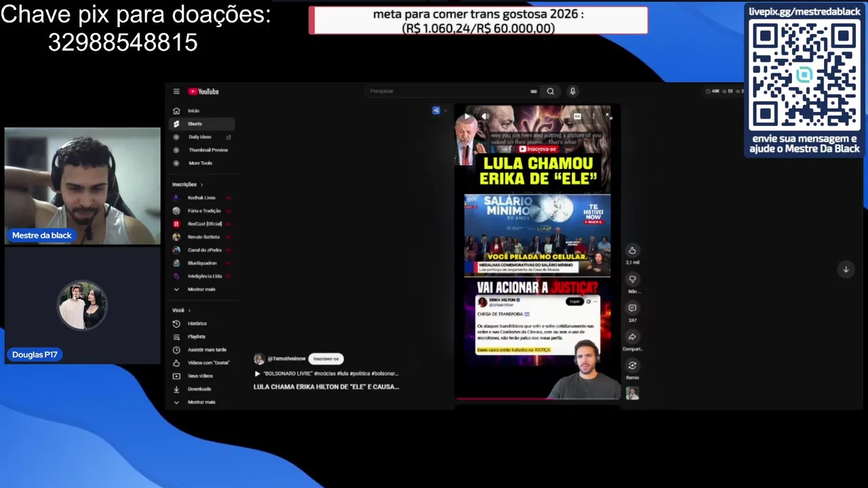Image resolution: width=868 pixels, height=488 pixels.
Task: Expand the Você section chevron
Action: click(189, 310)
